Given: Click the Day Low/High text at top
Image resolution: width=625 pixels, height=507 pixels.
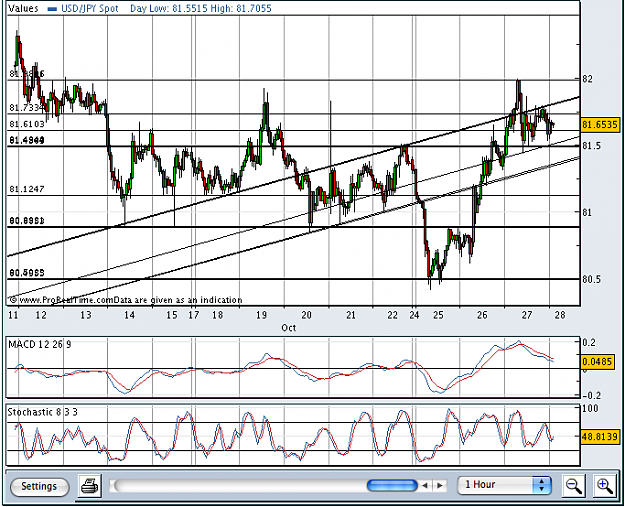Looking at the screenshot, I should [200, 8].
